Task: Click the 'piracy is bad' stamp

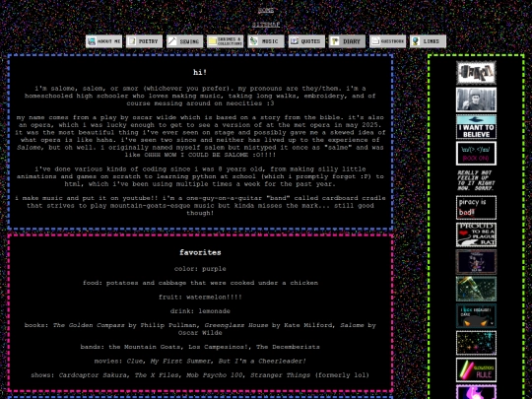Action: [476, 208]
